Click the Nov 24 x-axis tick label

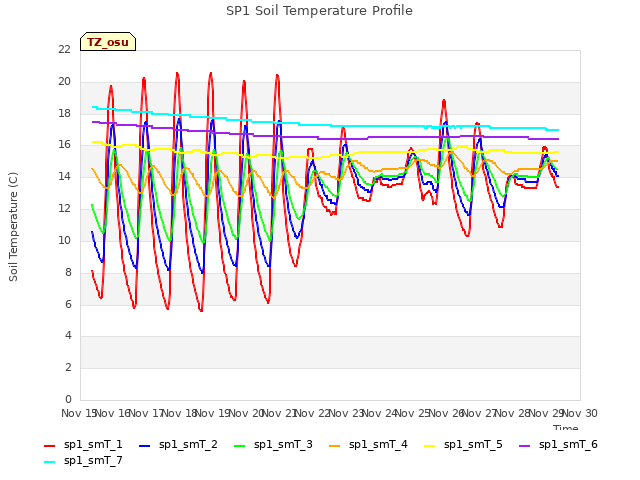coord(379,413)
